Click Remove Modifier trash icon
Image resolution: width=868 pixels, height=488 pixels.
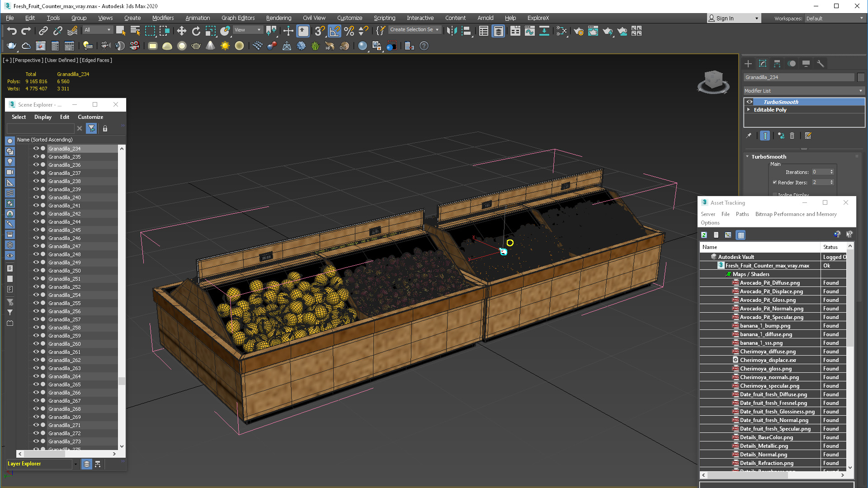coord(792,136)
